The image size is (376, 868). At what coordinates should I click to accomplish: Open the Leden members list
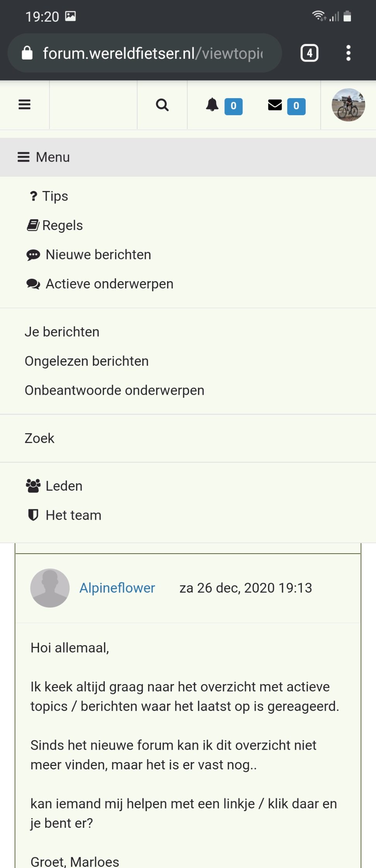pos(63,486)
